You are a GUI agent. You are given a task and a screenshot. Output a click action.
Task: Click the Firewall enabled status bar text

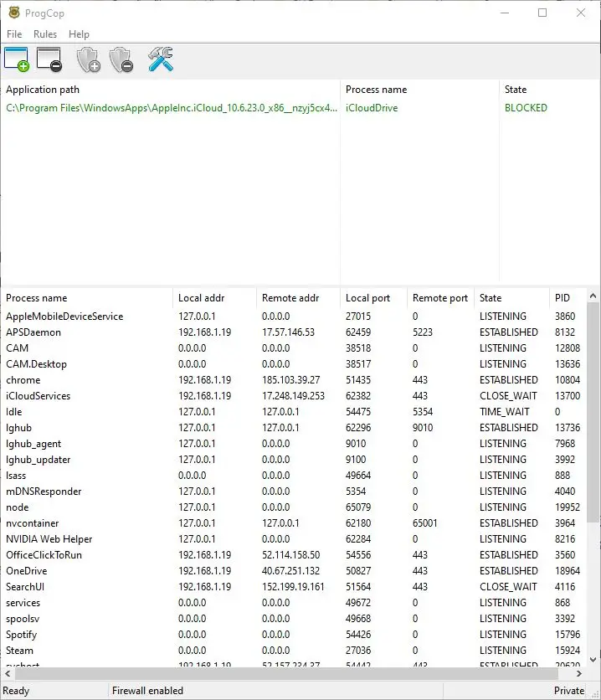click(147, 691)
